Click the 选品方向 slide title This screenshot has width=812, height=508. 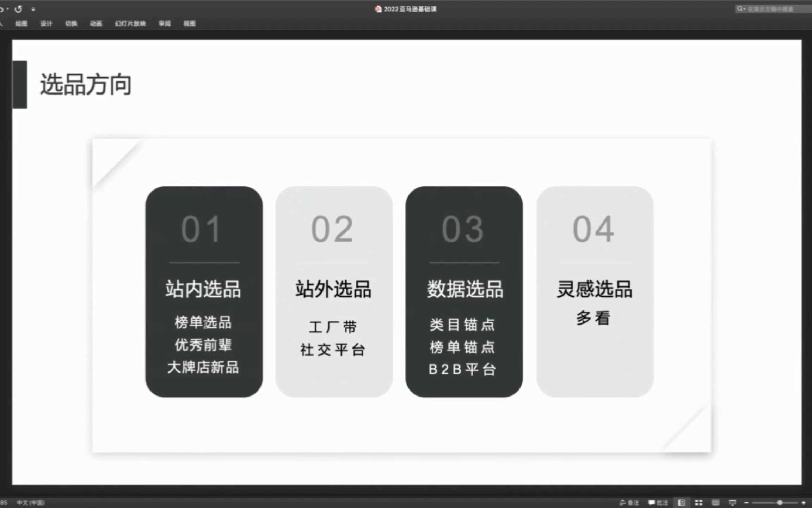tap(86, 85)
